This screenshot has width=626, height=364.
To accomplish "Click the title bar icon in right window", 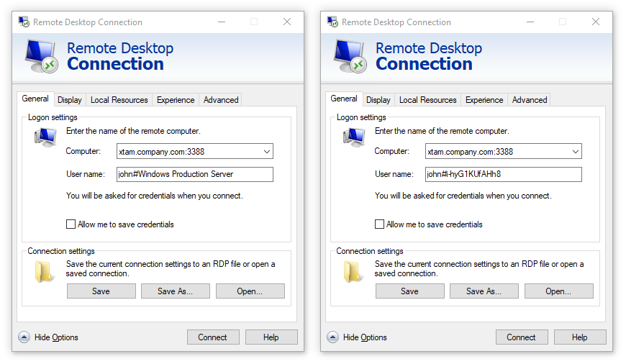I will pyautogui.click(x=332, y=22).
